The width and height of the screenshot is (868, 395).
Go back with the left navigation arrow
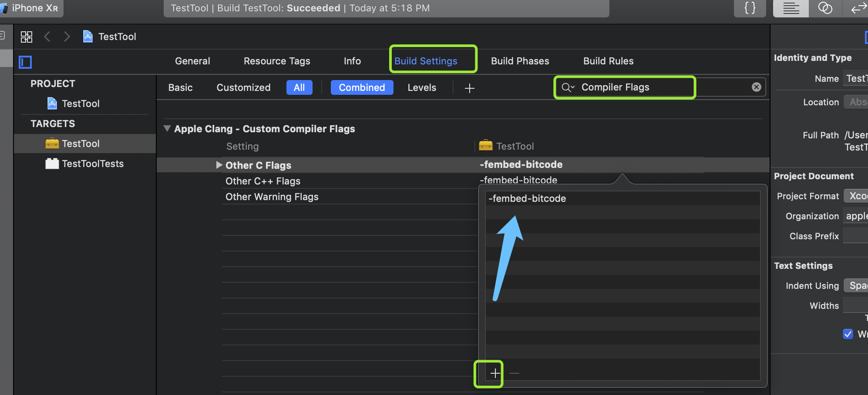click(47, 37)
